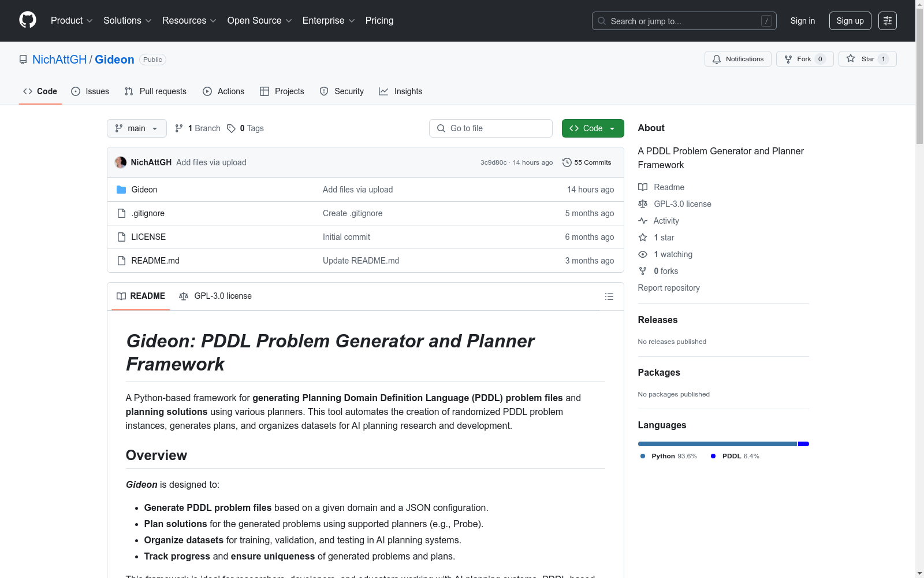The image size is (924, 578).
Task: Click the Update README.md commit message
Action: click(361, 261)
